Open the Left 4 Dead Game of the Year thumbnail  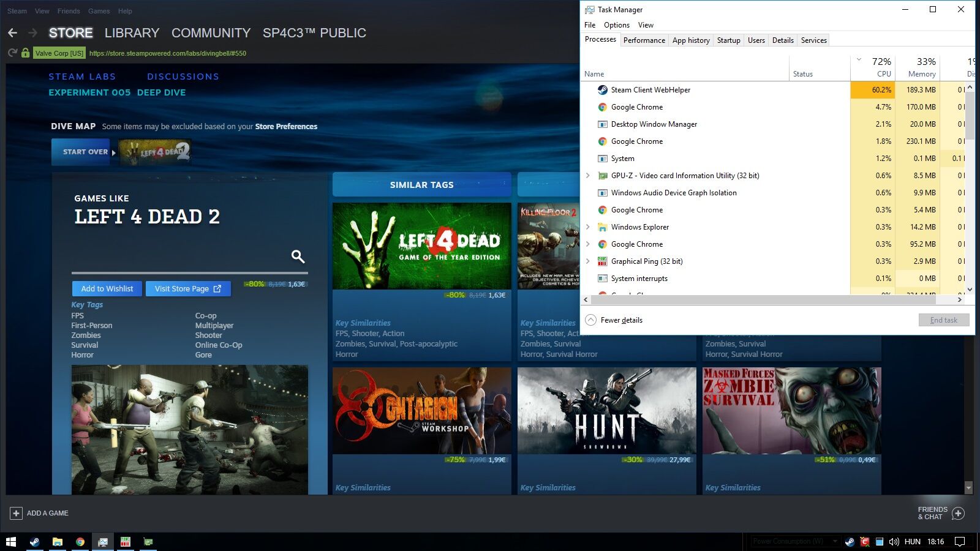pyautogui.click(x=422, y=246)
